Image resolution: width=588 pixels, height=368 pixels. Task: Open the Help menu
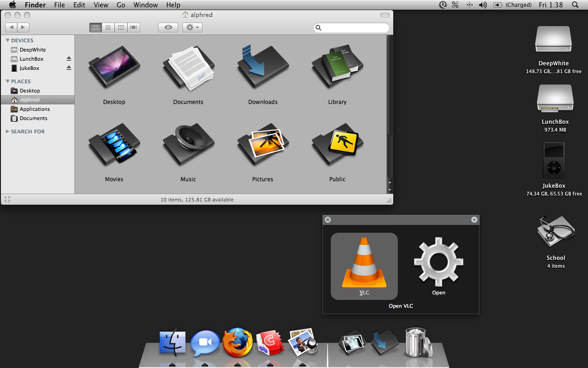pos(173,5)
